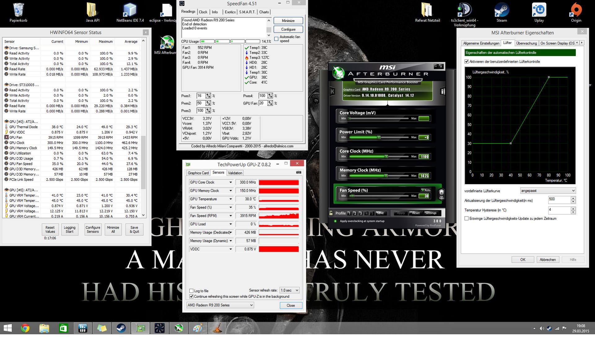The image size is (595, 364).
Task: Open GPU Memory Clock sensor dropdown
Action: [230, 191]
